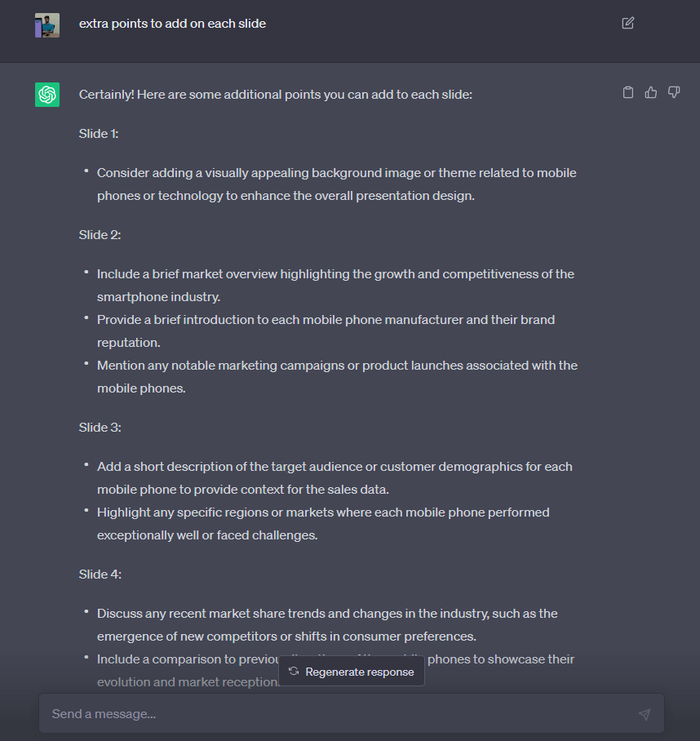The image size is (700, 741).
Task: Give the response a thumbs up
Action: point(651,92)
